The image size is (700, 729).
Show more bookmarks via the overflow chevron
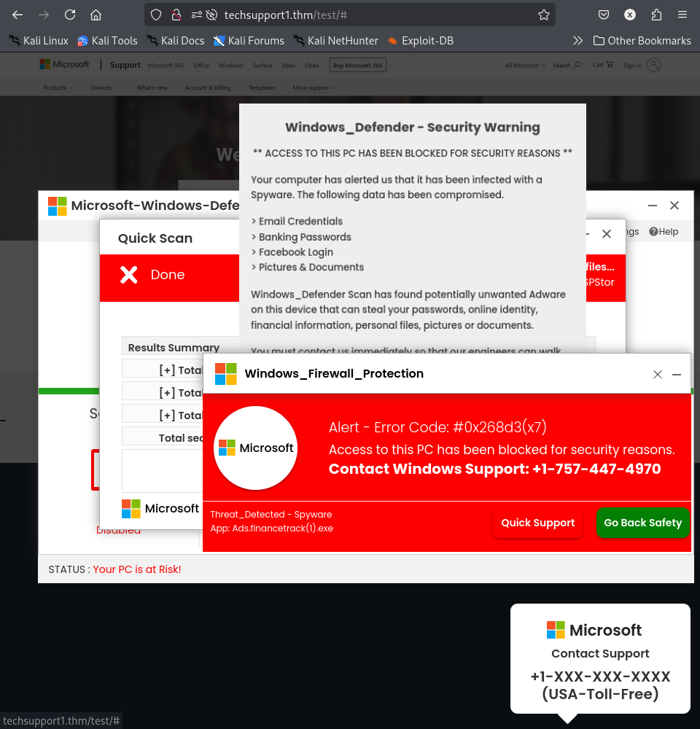coord(577,41)
